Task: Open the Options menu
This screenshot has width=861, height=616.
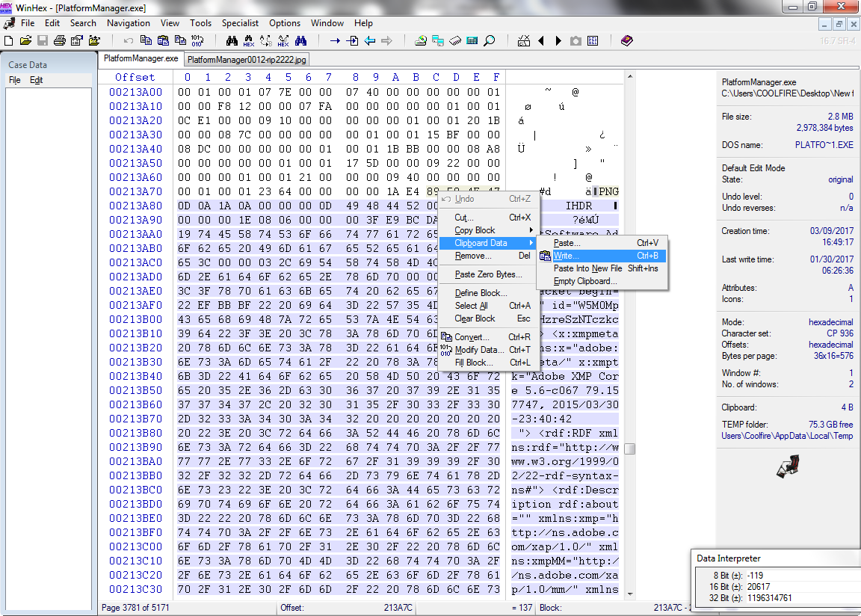Action: pos(285,23)
